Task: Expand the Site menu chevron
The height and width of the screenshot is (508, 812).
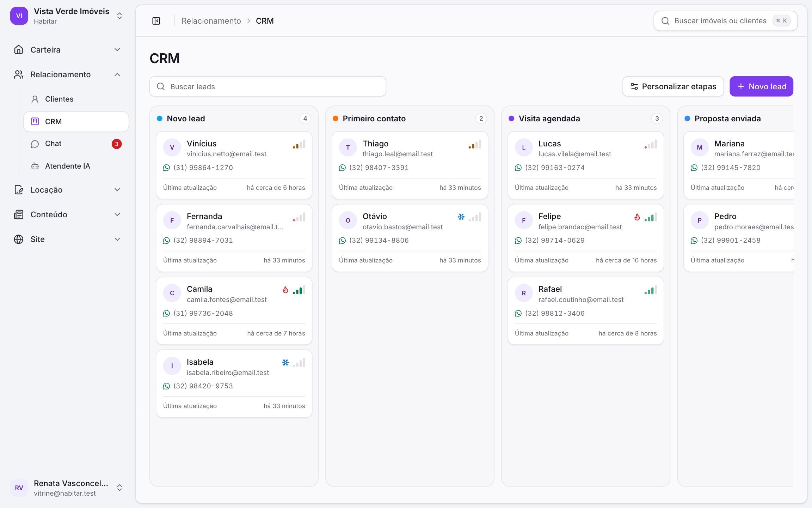Action: [117, 239]
